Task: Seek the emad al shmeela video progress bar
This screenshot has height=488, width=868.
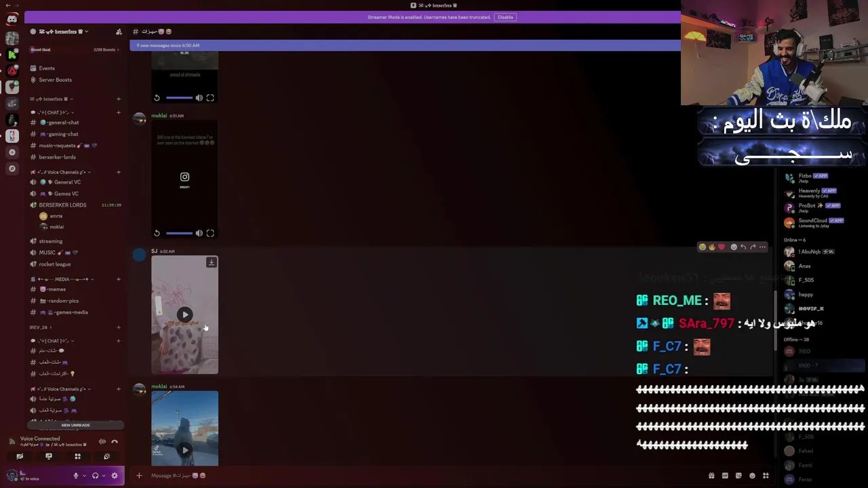Action: (x=179, y=98)
